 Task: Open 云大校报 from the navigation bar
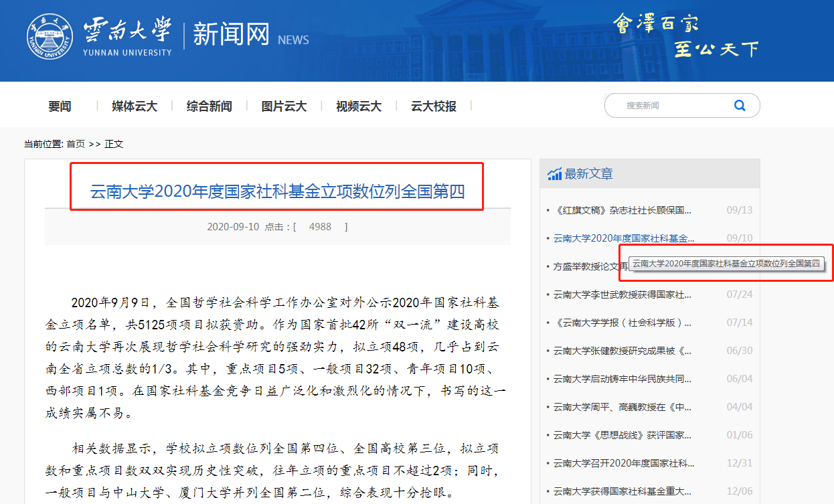click(434, 106)
